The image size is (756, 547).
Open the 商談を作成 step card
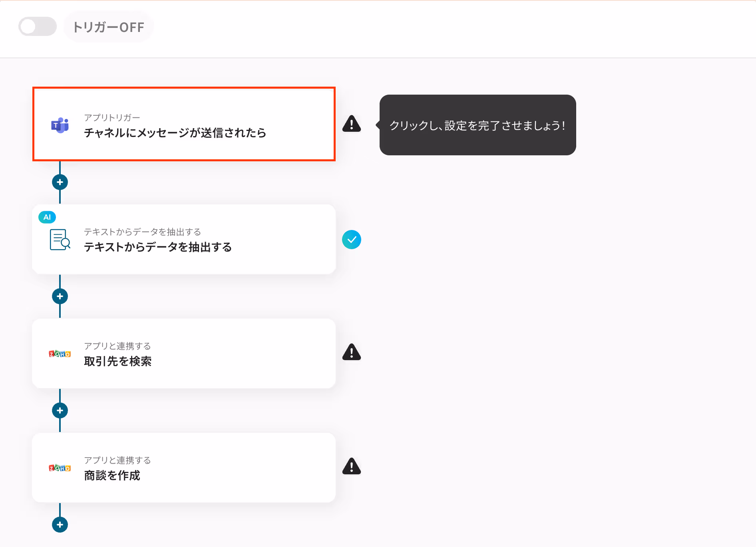coord(184,468)
